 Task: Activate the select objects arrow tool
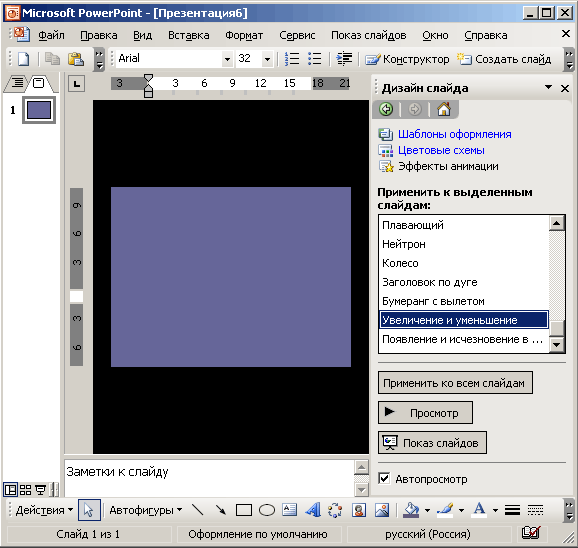(89, 510)
